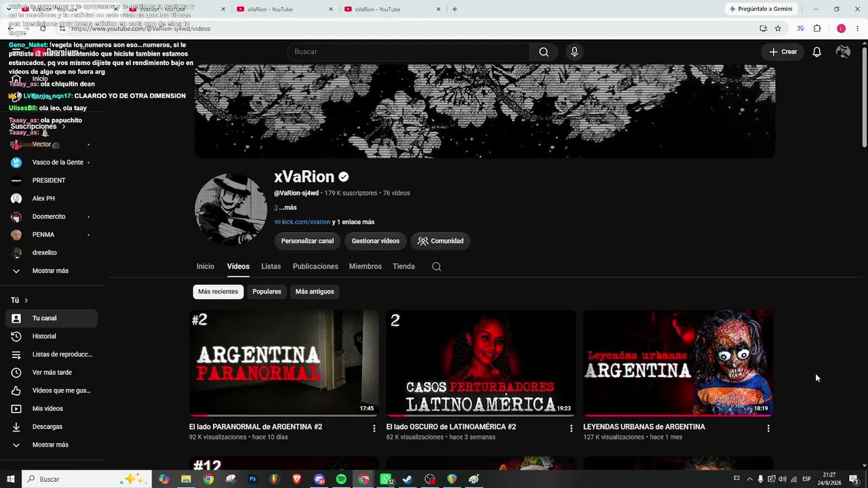Open Steam from the taskbar

(x=408, y=479)
